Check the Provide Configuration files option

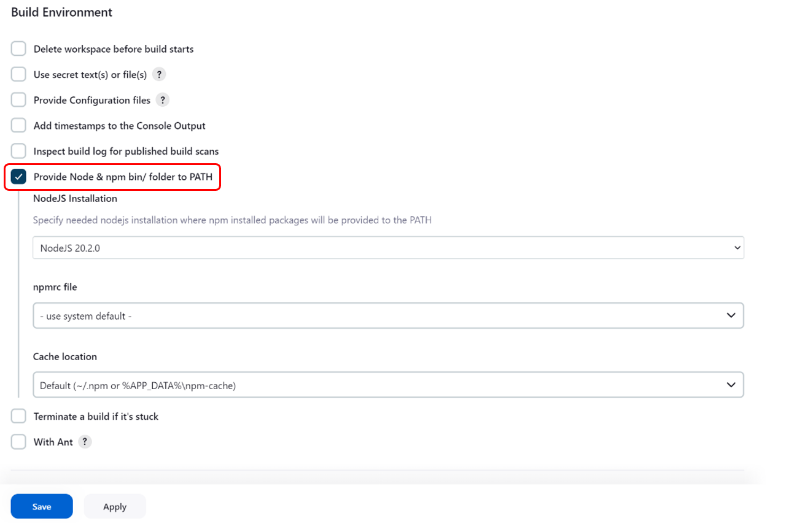(18, 100)
